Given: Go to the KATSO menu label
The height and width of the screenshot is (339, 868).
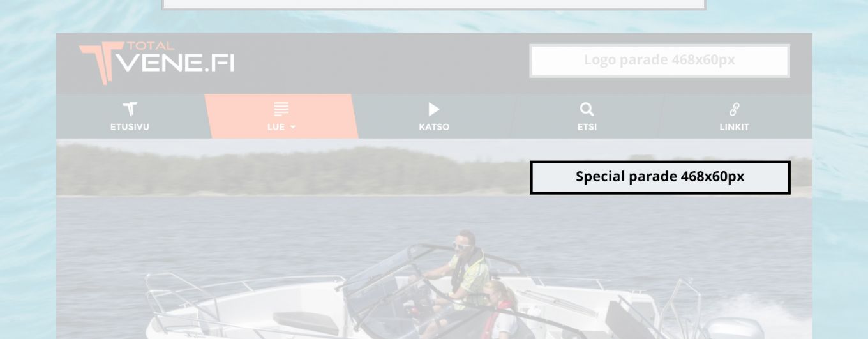Looking at the screenshot, I should (434, 127).
